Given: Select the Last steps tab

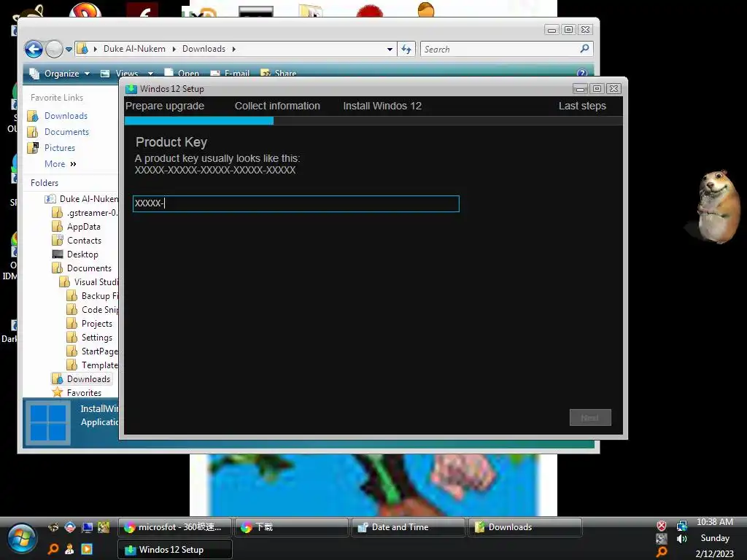Looking at the screenshot, I should point(582,106).
